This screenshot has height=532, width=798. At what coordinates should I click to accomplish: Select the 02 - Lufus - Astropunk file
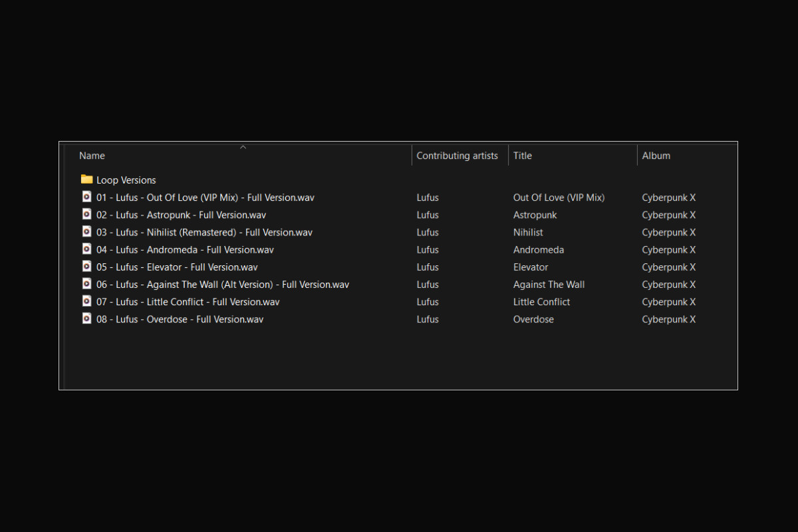point(180,214)
